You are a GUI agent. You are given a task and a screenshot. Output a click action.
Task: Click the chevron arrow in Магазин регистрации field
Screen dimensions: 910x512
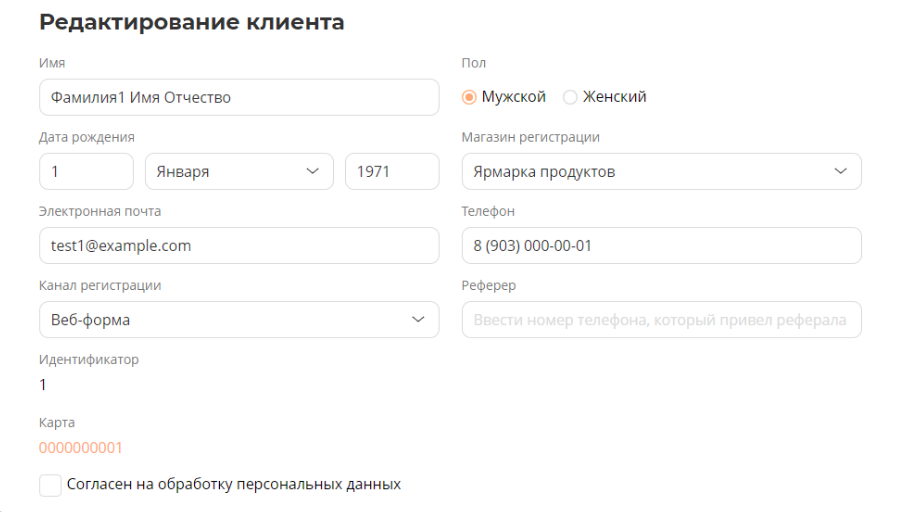click(x=840, y=171)
